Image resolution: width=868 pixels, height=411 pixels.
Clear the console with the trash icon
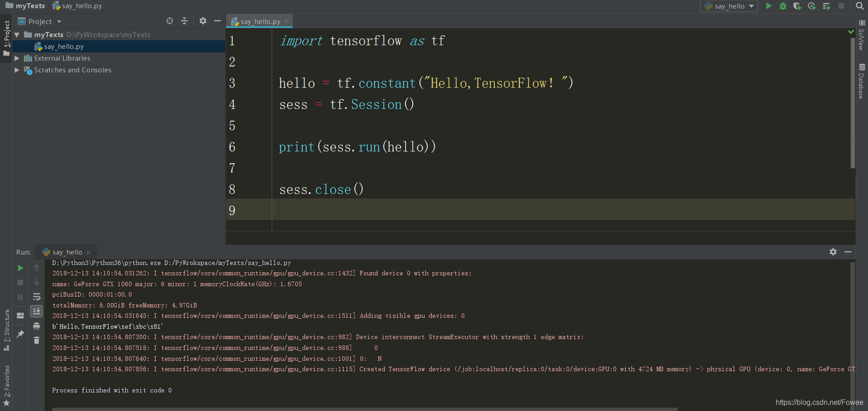(37, 340)
